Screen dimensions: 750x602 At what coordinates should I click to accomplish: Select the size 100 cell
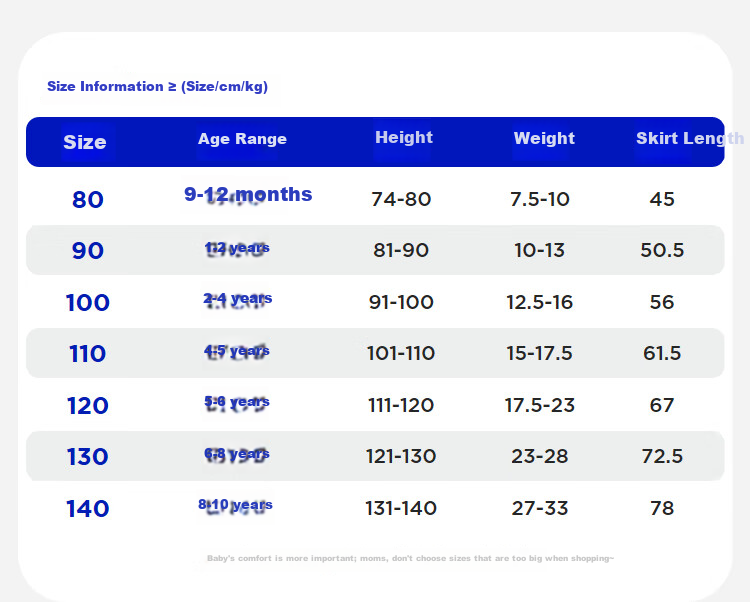click(x=88, y=303)
